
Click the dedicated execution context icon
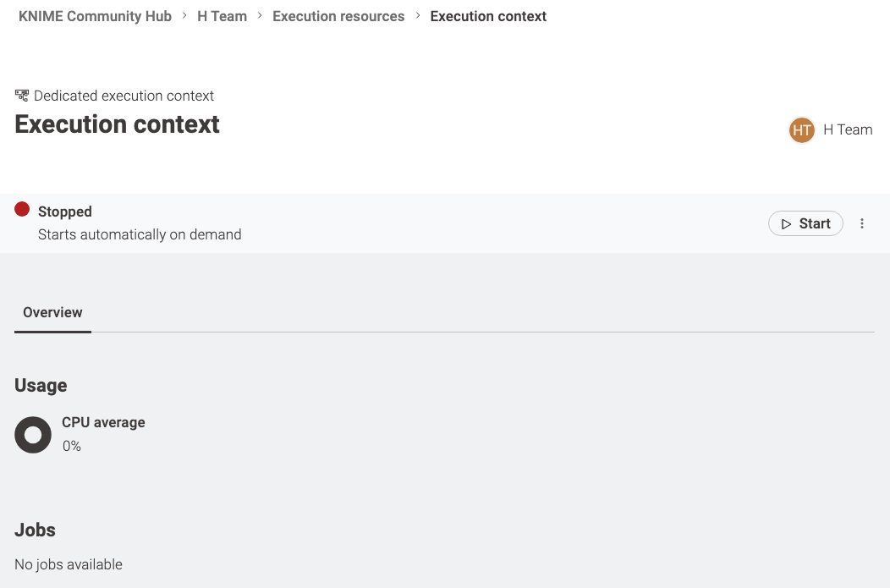pyautogui.click(x=21, y=96)
